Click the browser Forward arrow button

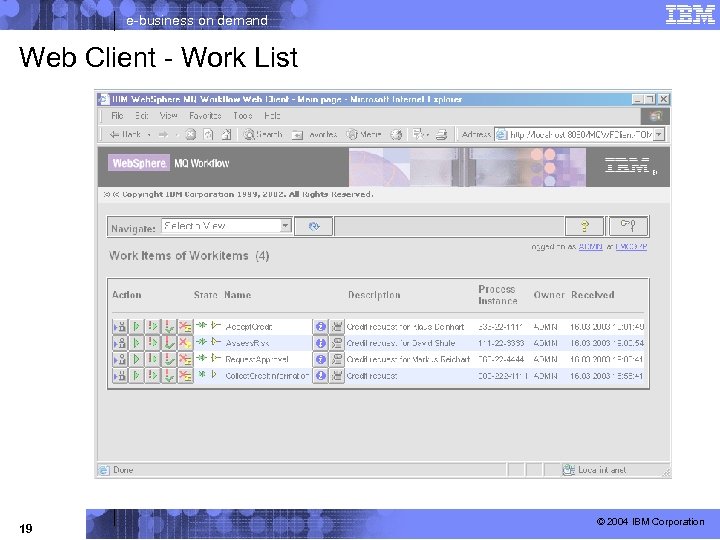[163, 135]
